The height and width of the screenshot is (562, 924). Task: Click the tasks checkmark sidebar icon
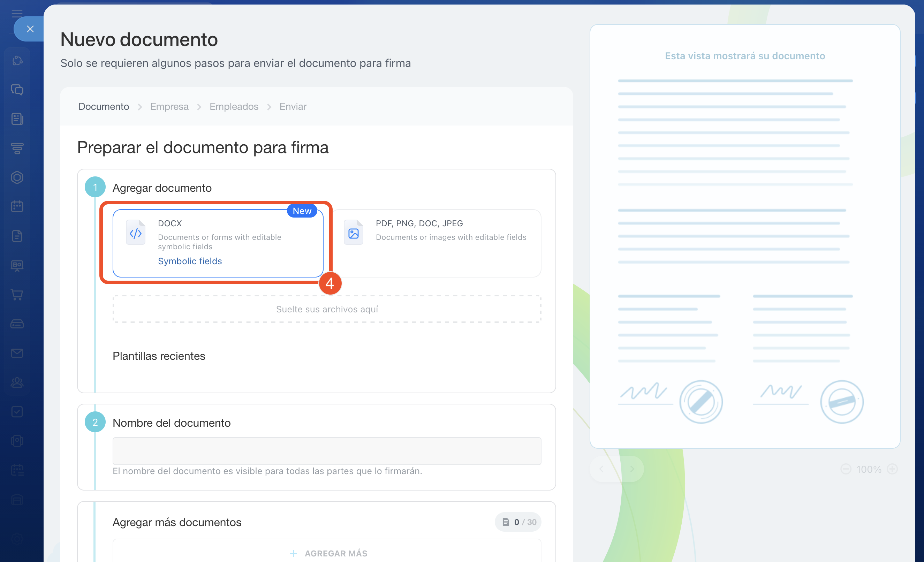[17, 412]
